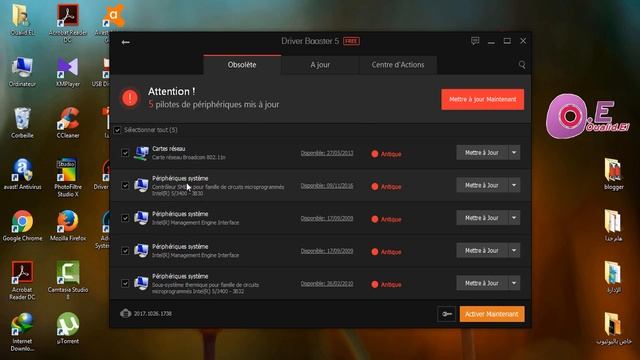This screenshot has width=640, height=360.
Task: Toggle the Sélectionner tout (5) checkbox
Action: 118,130
